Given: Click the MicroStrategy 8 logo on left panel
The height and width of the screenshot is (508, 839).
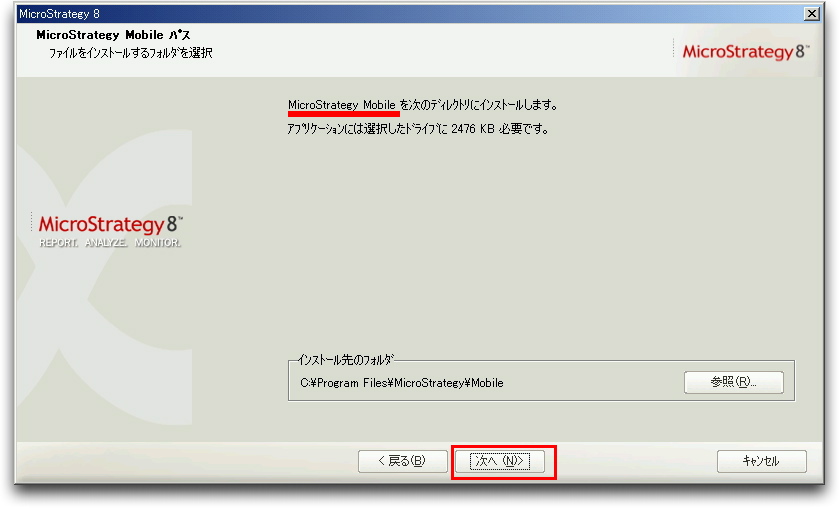Looking at the screenshot, I should point(110,224).
